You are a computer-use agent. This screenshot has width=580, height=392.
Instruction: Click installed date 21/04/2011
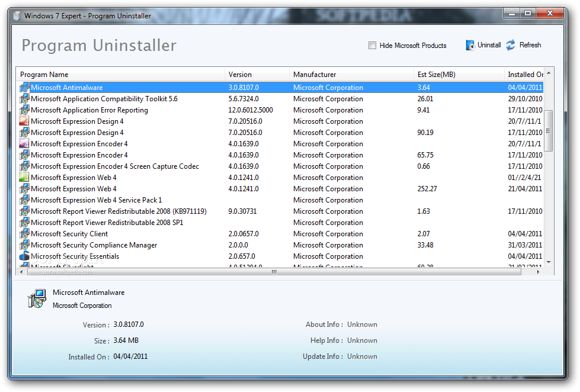(x=525, y=189)
